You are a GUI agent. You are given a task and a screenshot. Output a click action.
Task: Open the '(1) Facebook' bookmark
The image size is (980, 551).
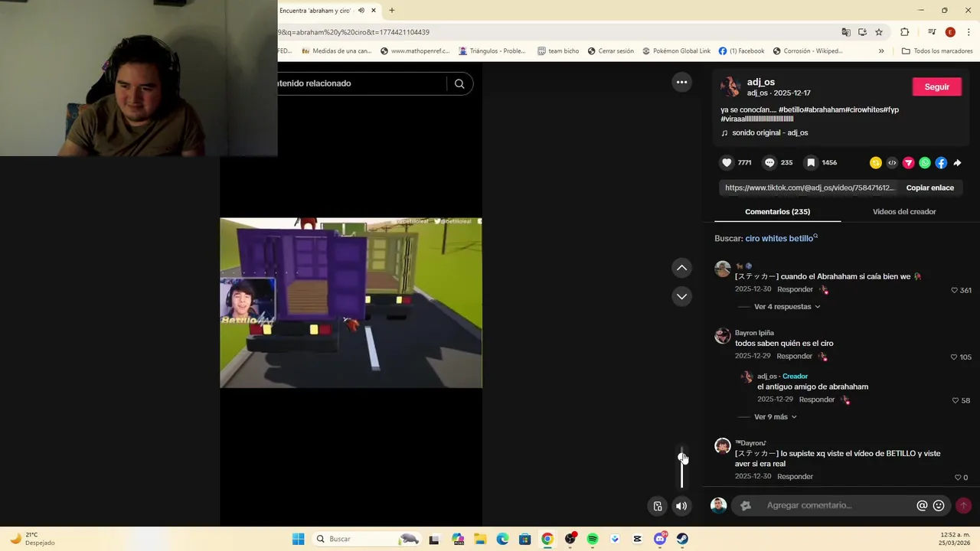(741, 51)
